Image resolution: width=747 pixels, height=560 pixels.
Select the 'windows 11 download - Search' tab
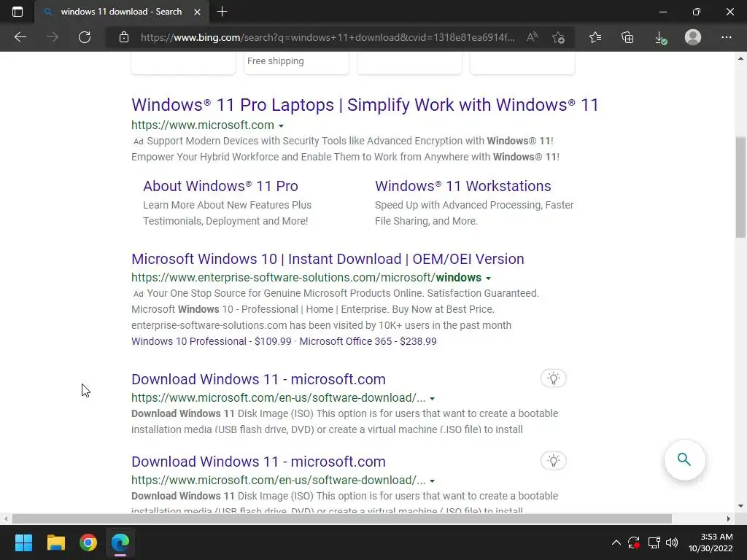coord(122,12)
